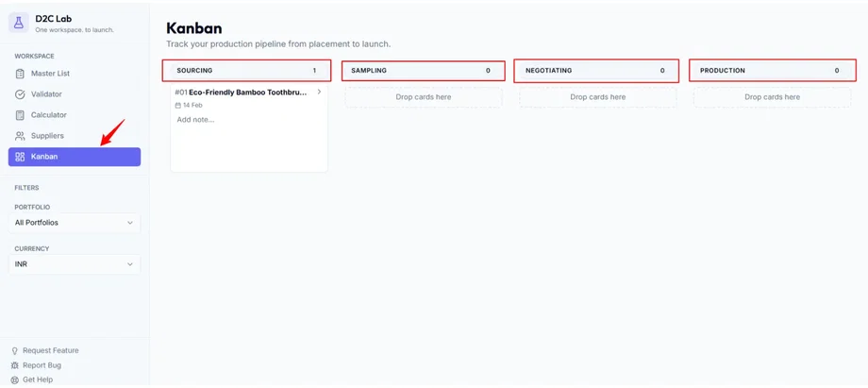The width and height of the screenshot is (868, 388).
Task: Click the Report Bug icon
Action: click(14, 365)
